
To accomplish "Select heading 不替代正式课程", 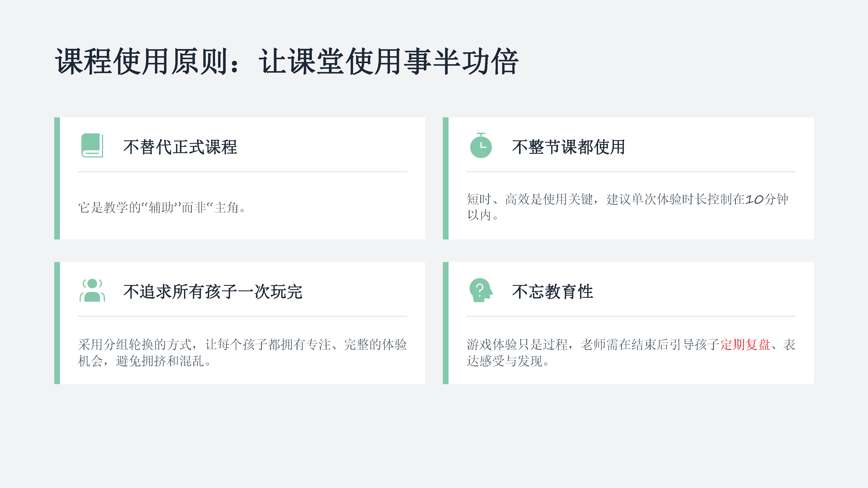I will [180, 147].
